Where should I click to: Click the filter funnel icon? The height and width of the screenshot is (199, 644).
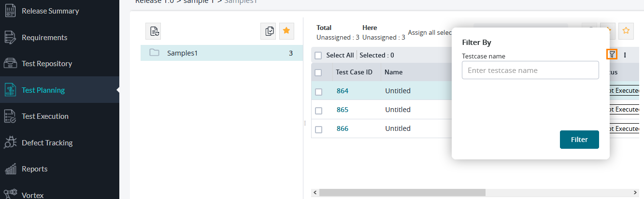point(612,55)
